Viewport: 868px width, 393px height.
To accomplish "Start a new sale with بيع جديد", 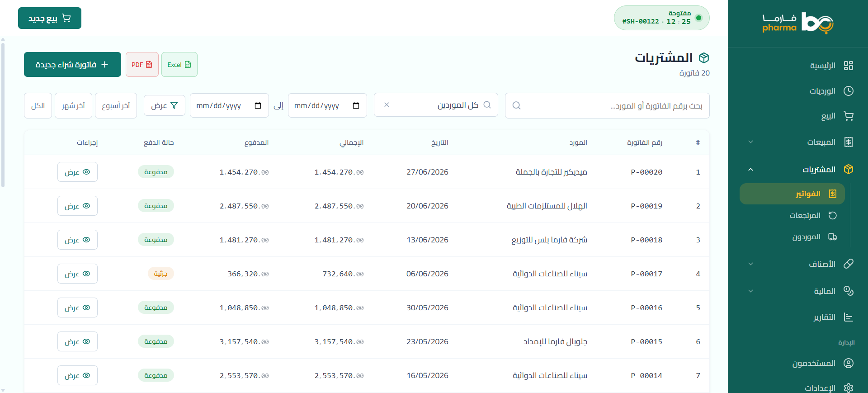I will (50, 18).
